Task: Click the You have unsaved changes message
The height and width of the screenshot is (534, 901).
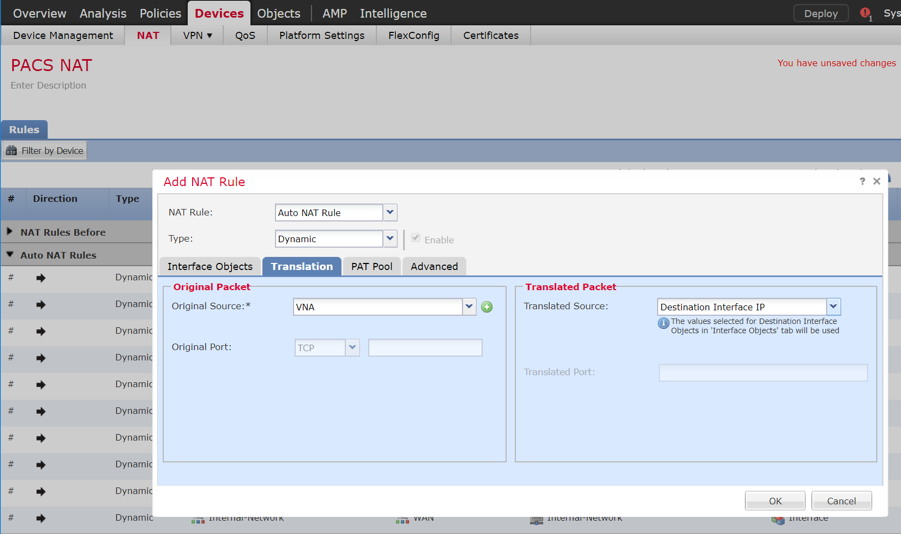Action: 837,63
